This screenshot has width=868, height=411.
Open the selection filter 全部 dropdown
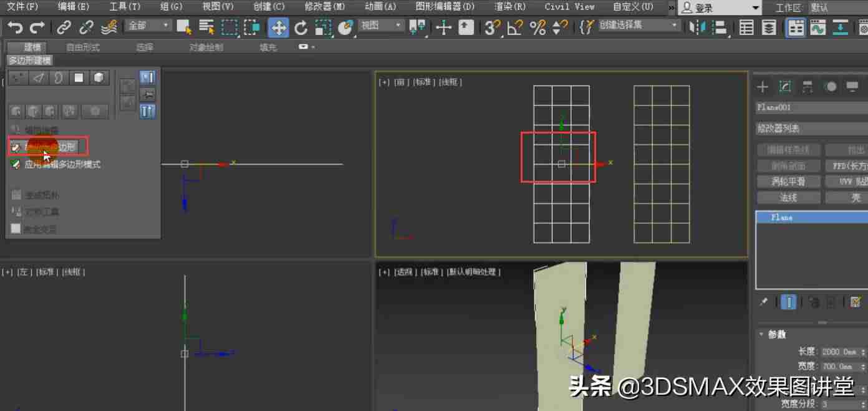tap(148, 25)
